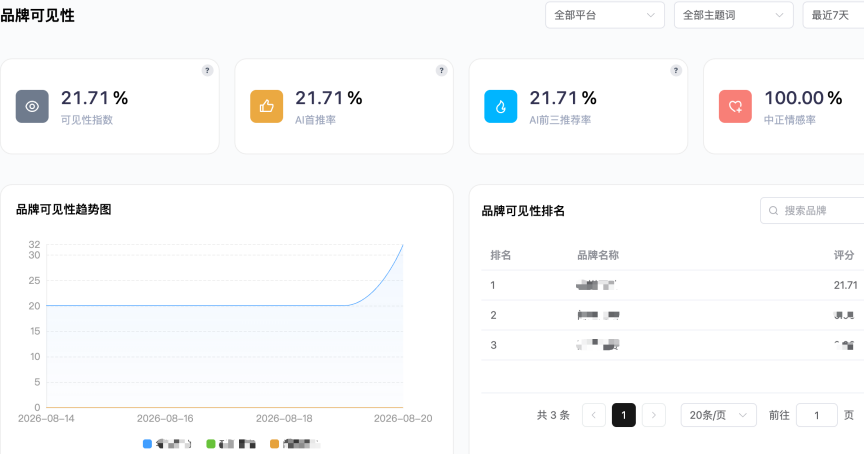Click the 2026-08-16 axis label
864x454 pixels.
pos(165,419)
